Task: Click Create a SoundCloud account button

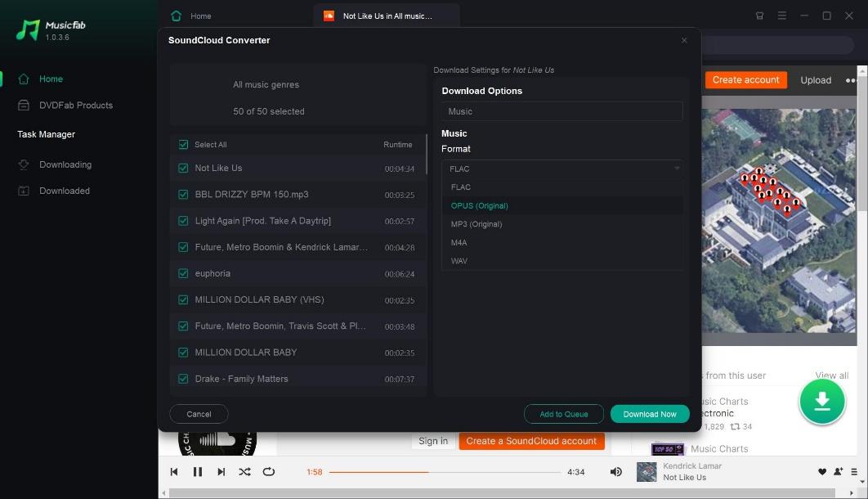Action: pyautogui.click(x=531, y=442)
